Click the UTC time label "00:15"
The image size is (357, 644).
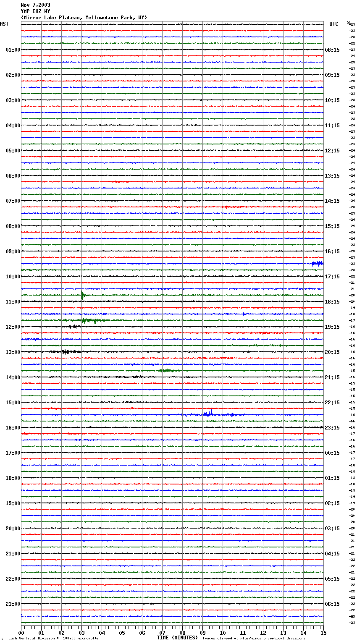click(332, 453)
